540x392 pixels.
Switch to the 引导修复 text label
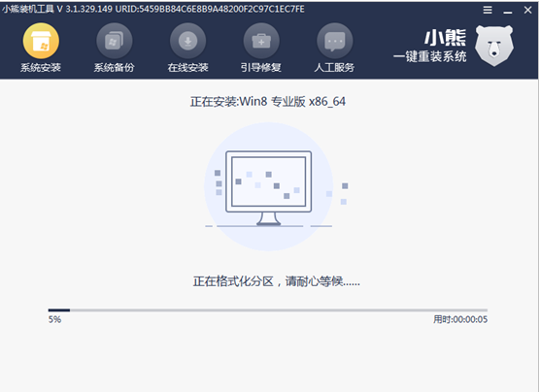pyautogui.click(x=261, y=68)
